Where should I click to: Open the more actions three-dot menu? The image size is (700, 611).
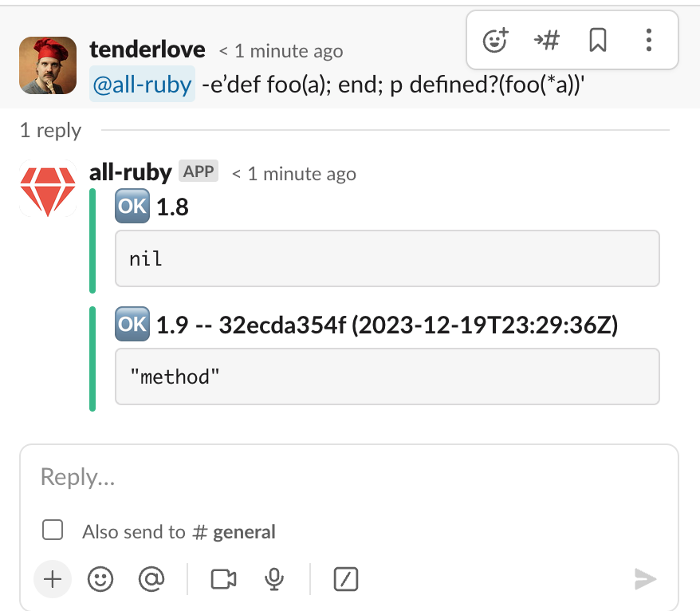pos(649,40)
